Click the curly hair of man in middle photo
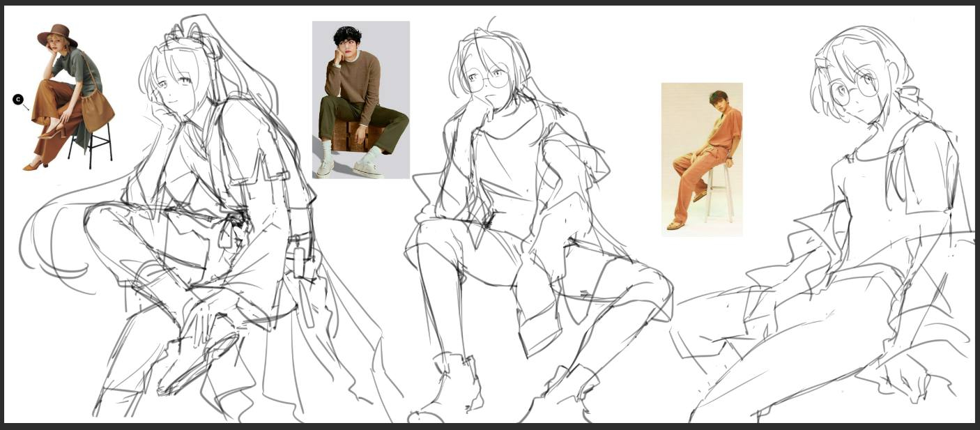 [346, 35]
